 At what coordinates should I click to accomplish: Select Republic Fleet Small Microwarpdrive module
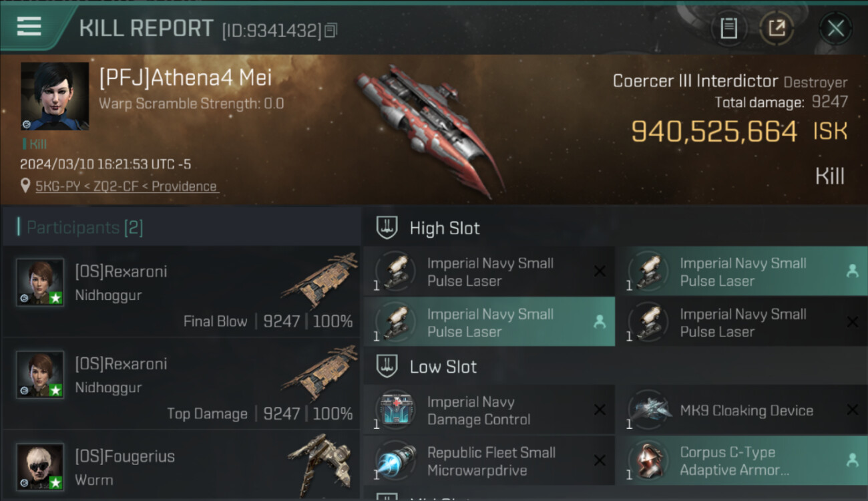489,461
